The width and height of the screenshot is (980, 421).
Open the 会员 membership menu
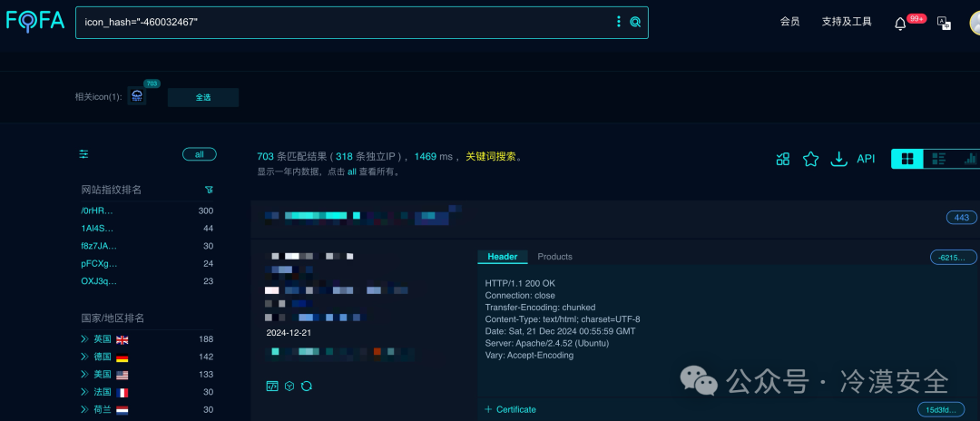[x=790, y=21]
